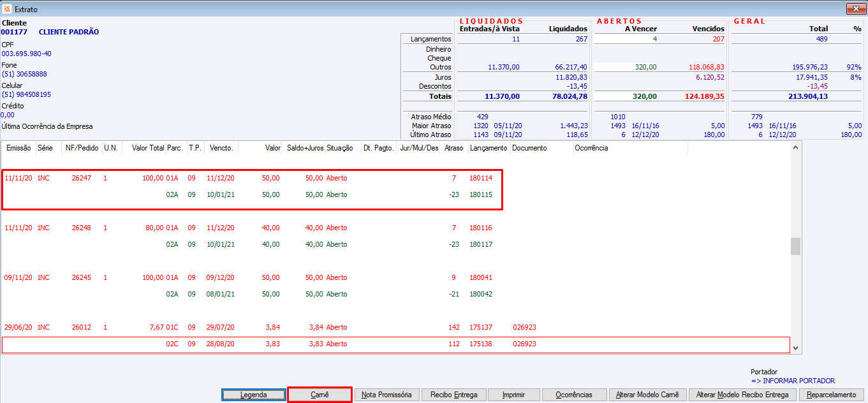Open the Legenda button
Viewport: 868px width, 403px height.
254,395
